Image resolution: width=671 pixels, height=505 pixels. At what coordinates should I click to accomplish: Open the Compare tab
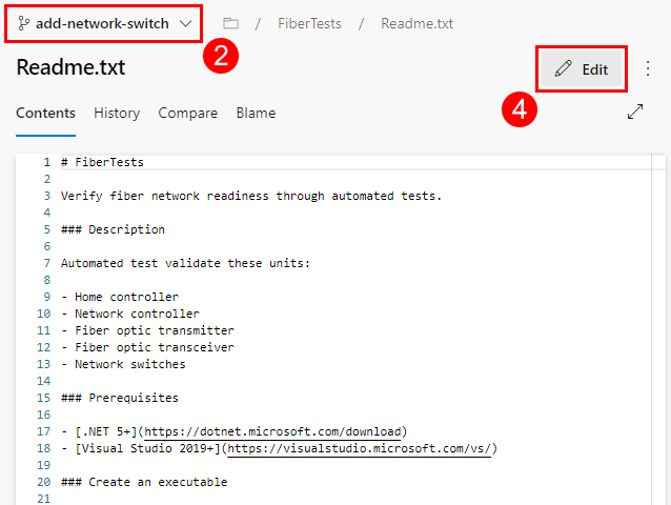188,113
